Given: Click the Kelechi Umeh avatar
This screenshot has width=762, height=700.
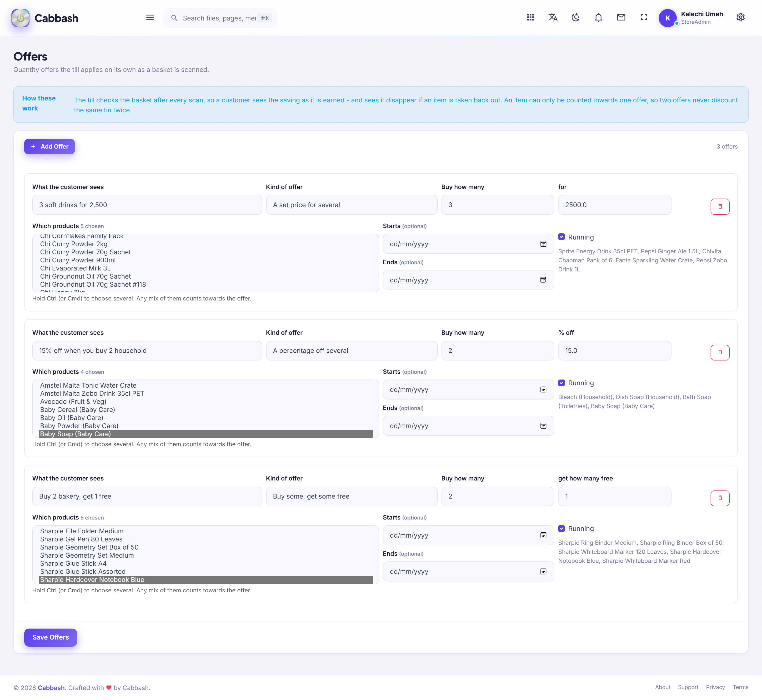Looking at the screenshot, I should click(x=668, y=18).
